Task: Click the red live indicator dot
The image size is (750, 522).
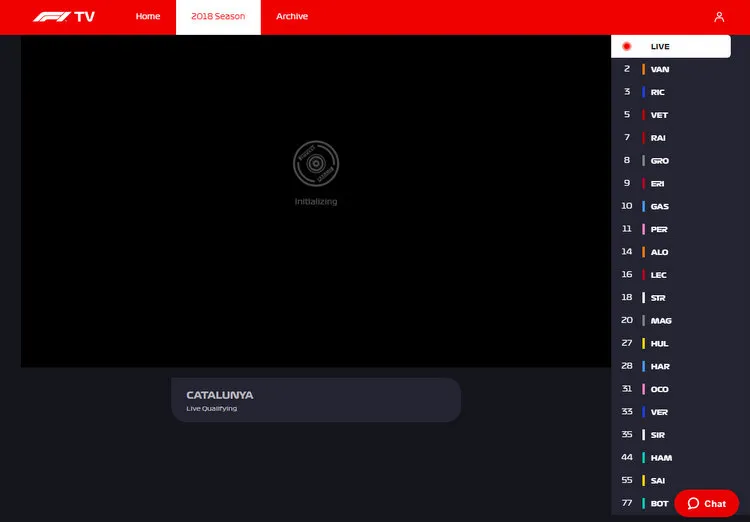Action: [x=627, y=46]
